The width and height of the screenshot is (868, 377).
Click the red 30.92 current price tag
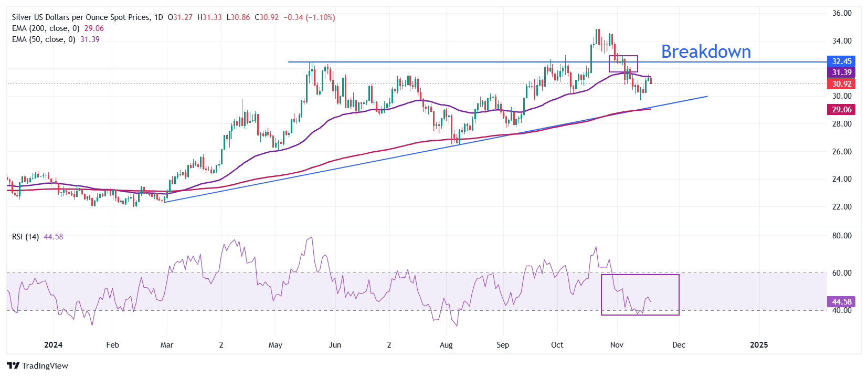(841, 84)
